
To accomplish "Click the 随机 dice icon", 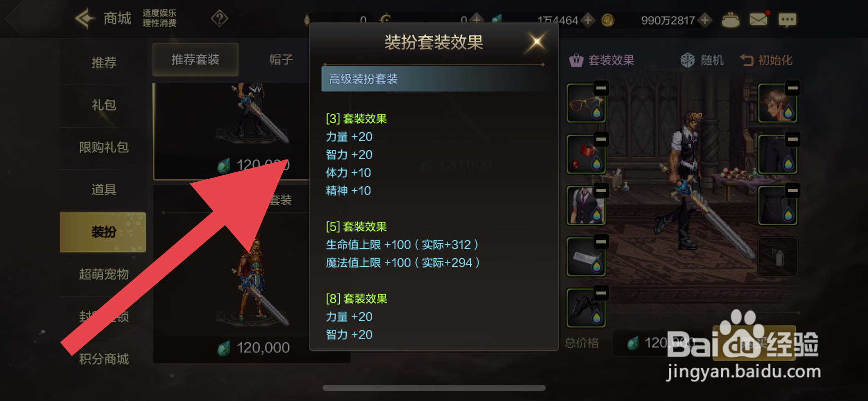I will (x=687, y=60).
